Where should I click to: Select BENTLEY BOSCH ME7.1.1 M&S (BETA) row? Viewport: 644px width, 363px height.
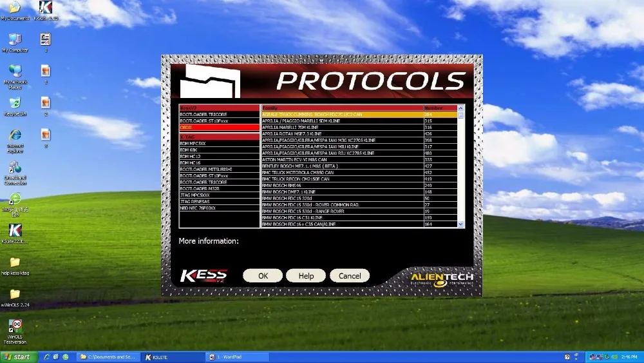(x=359, y=166)
